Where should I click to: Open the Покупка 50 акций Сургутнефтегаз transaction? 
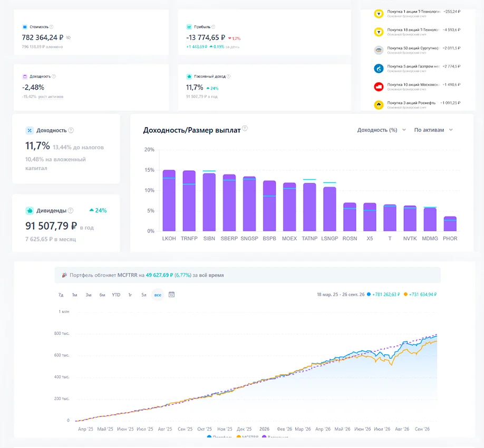pyautogui.click(x=417, y=50)
